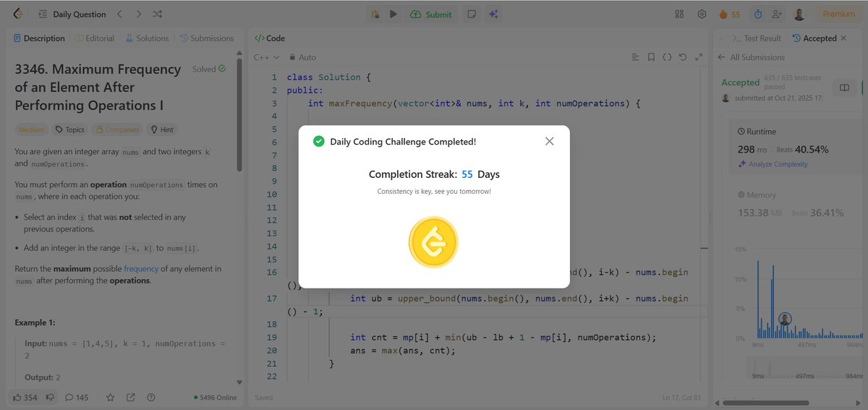The width and height of the screenshot is (868, 410).
Task: Click the Premium button
Action: pos(839,14)
